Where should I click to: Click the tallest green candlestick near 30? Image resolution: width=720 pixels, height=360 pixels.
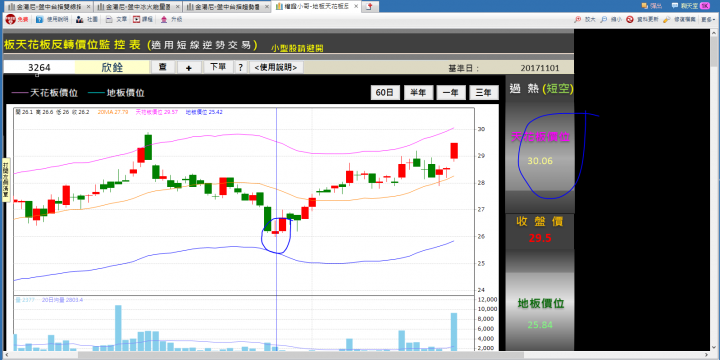[148, 147]
